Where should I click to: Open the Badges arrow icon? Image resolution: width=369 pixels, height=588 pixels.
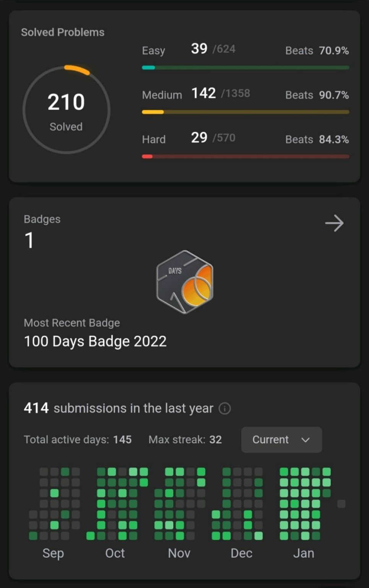(334, 223)
